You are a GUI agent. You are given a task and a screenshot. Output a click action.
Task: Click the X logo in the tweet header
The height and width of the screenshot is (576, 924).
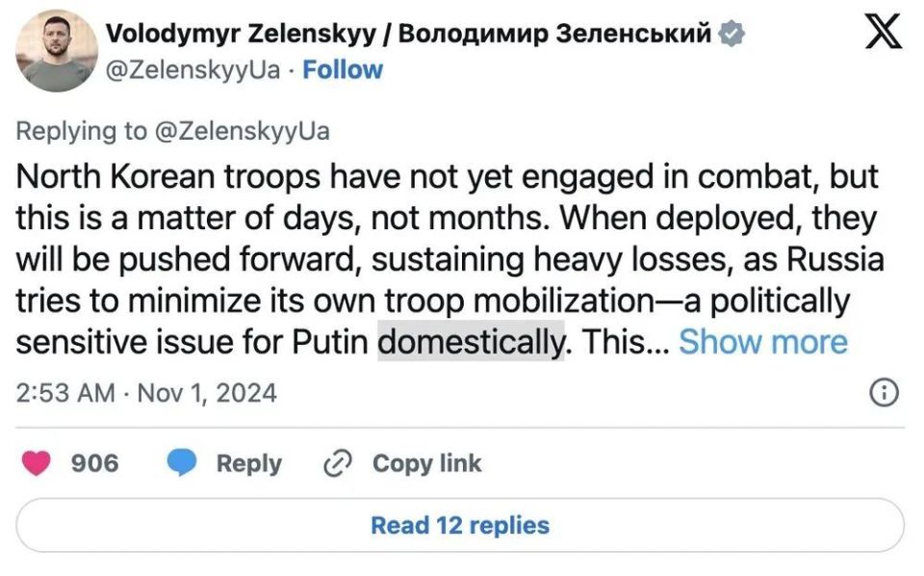pyautogui.click(x=883, y=31)
